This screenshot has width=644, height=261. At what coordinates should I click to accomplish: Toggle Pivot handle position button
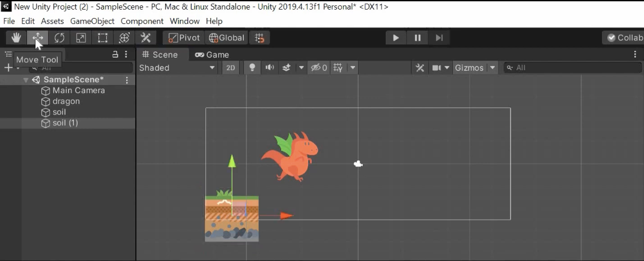pos(184,38)
